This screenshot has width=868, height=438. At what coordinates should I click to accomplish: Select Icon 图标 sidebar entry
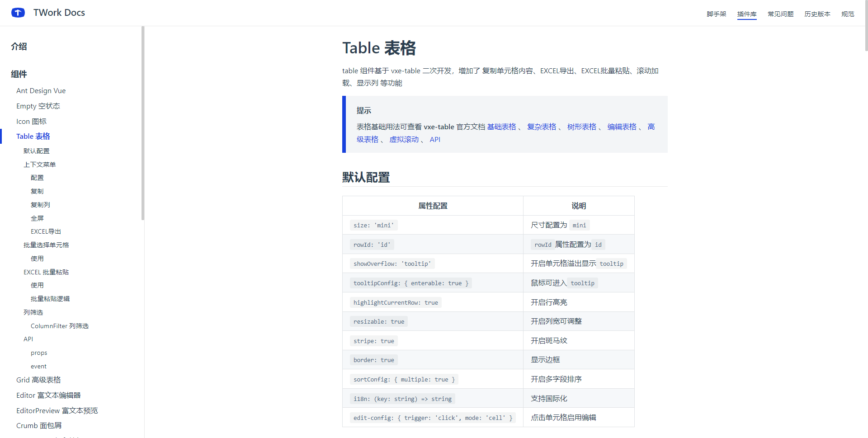31,122
